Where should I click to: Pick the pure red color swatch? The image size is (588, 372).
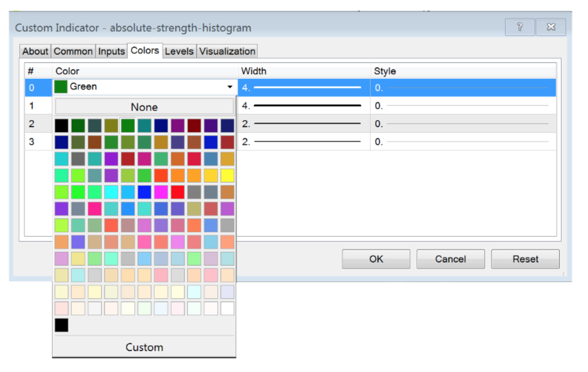pos(177,192)
